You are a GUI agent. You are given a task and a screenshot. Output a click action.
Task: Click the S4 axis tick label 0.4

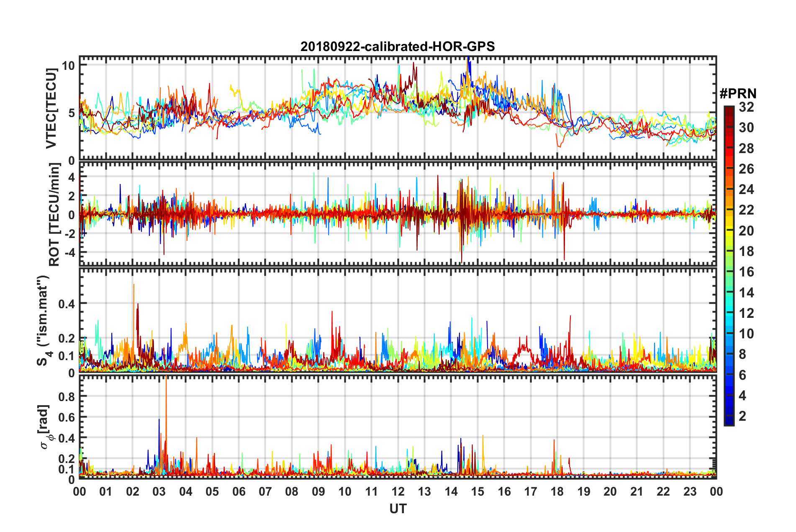(x=67, y=304)
